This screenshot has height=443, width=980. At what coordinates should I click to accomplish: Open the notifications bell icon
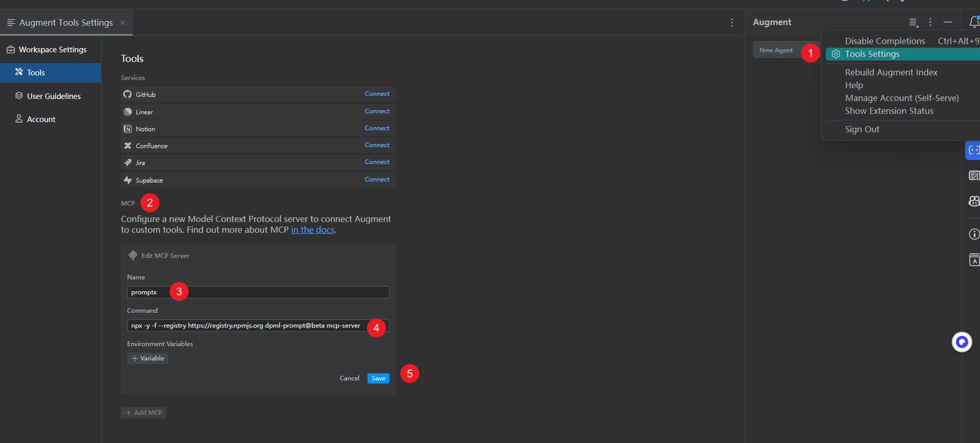(974, 22)
